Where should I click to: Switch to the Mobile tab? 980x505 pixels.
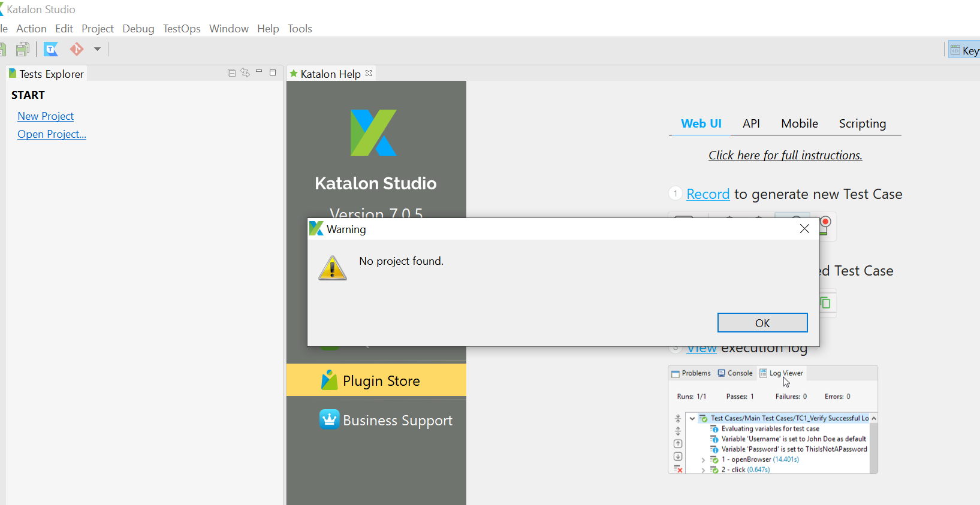(x=800, y=123)
